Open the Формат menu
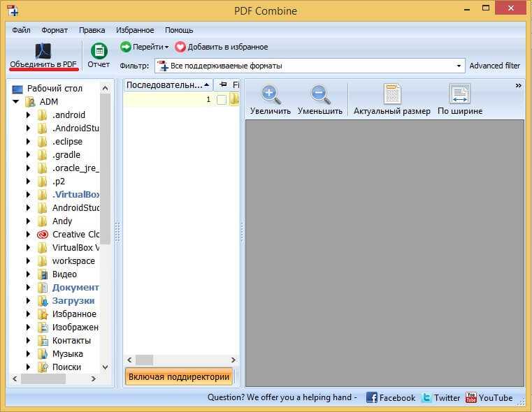532x412 pixels. coord(55,30)
